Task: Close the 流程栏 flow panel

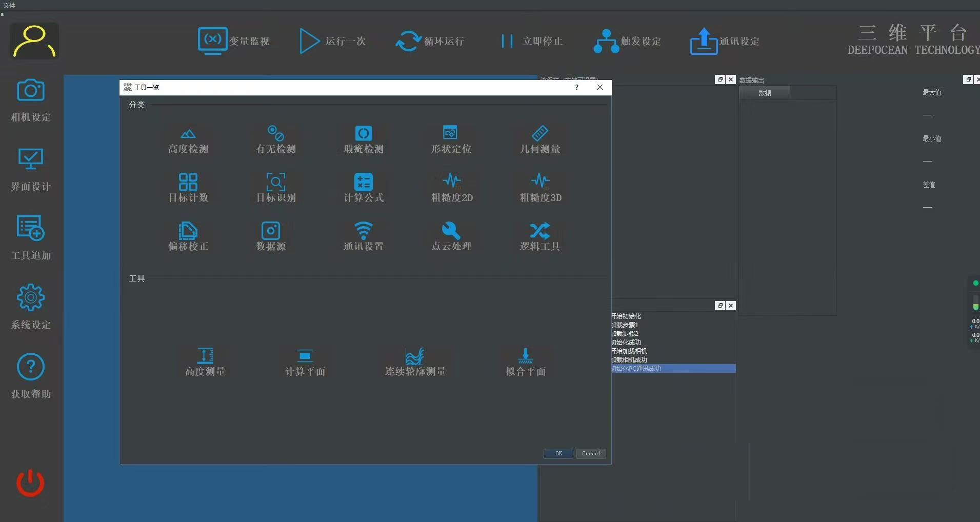Action: pyautogui.click(x=731, y=79)
